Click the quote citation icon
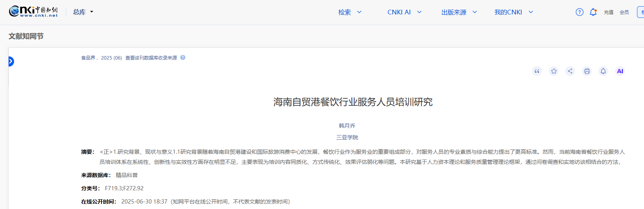The width and height of the screenshot is (644, 209). [x=537, y=71]
